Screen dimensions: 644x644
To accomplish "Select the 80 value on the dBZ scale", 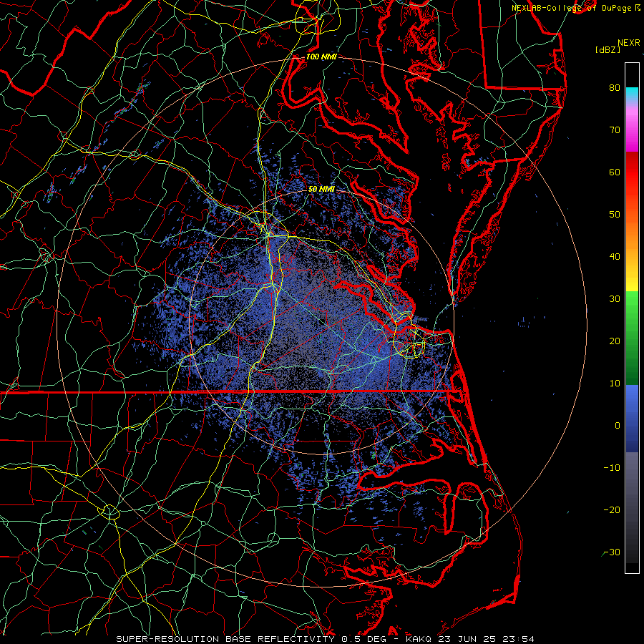I will 615,87.
